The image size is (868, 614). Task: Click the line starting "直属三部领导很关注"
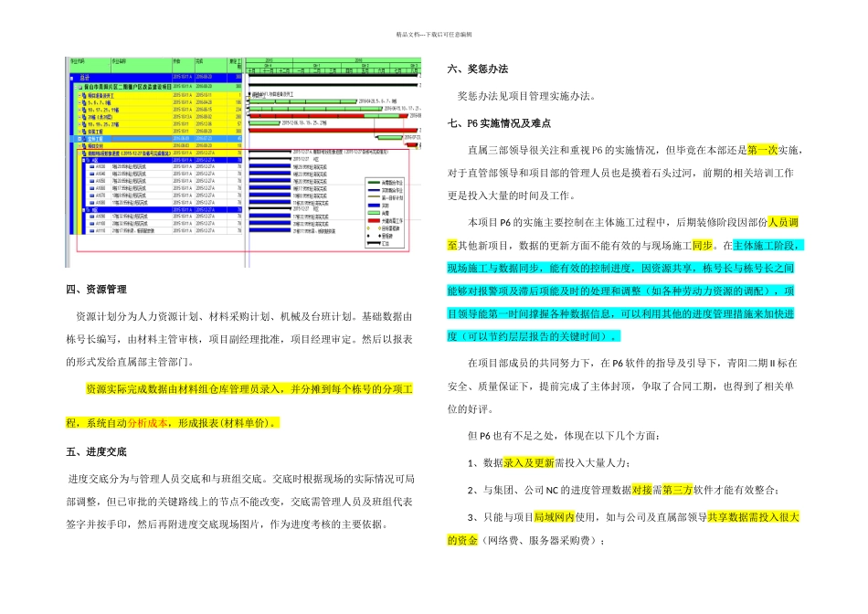pos(636,150)
